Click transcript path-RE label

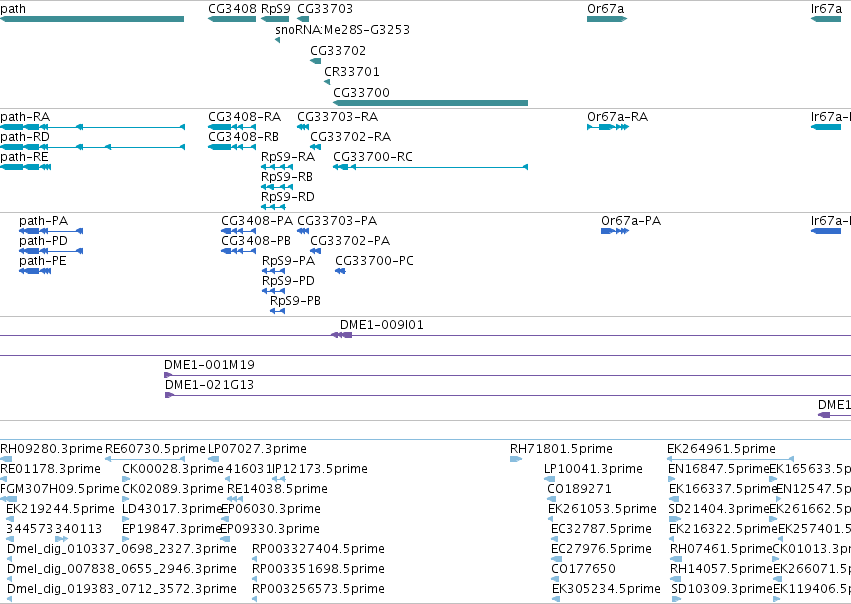[x=24, y=157]
